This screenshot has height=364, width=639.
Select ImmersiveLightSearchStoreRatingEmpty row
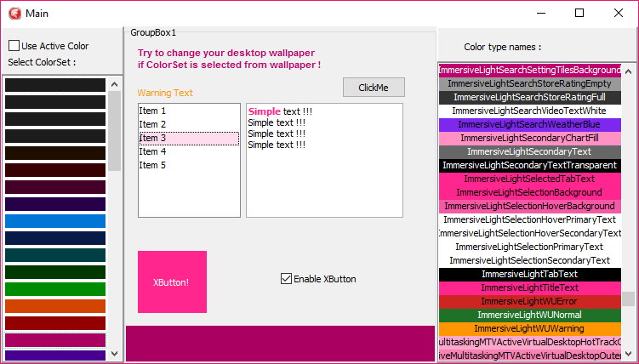(x=530, y=84)
